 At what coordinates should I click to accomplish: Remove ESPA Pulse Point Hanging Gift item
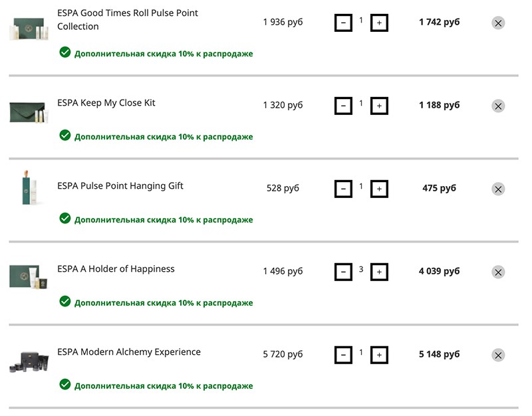tap(498, 189)
